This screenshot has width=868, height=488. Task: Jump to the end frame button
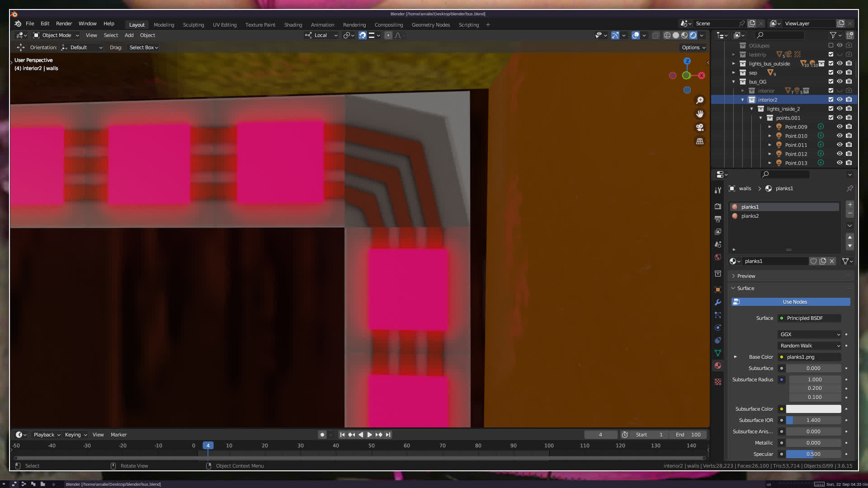coord(388,435)
